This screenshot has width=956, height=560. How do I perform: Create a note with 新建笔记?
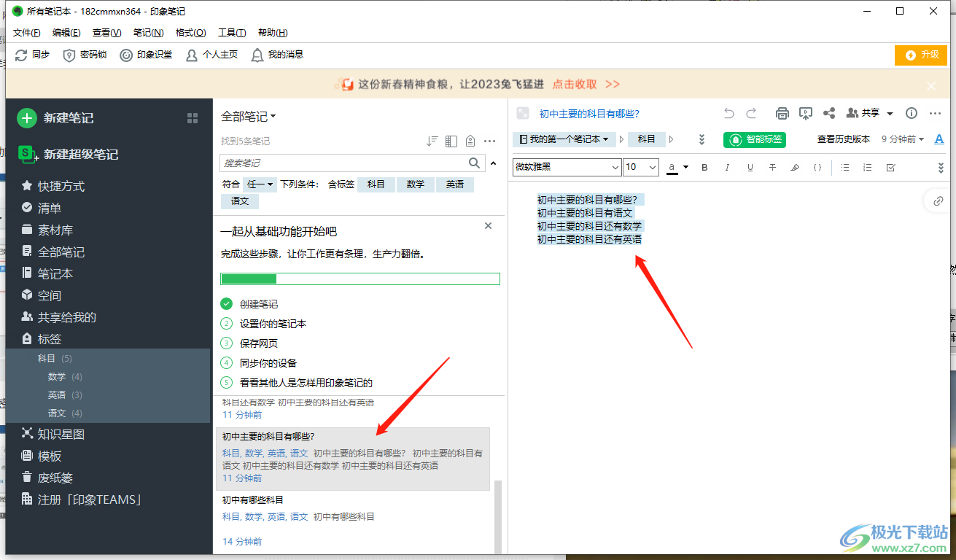click(x=56, y=118)
